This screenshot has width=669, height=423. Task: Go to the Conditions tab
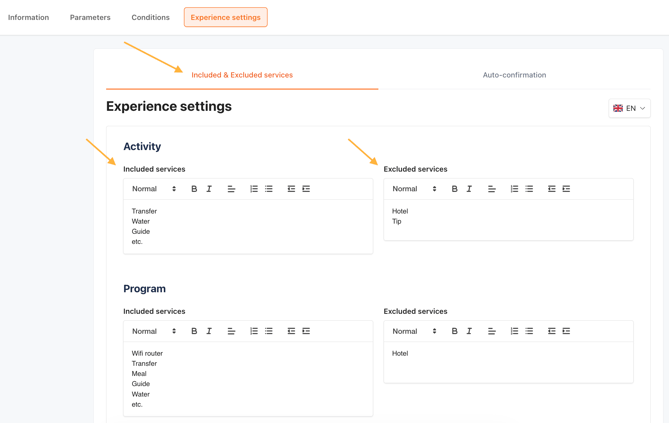click(x=150, y=17)
